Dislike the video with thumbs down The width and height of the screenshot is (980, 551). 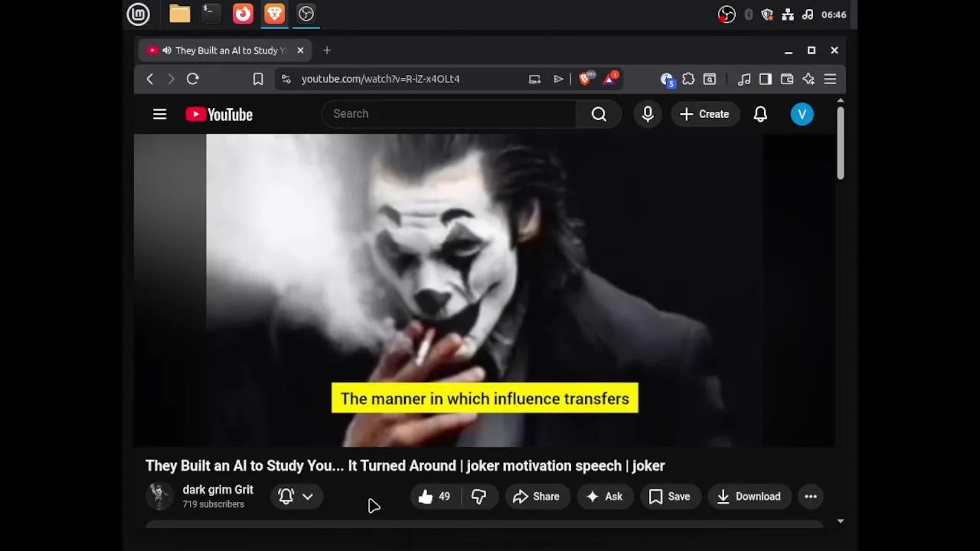[x=479, y=497]
